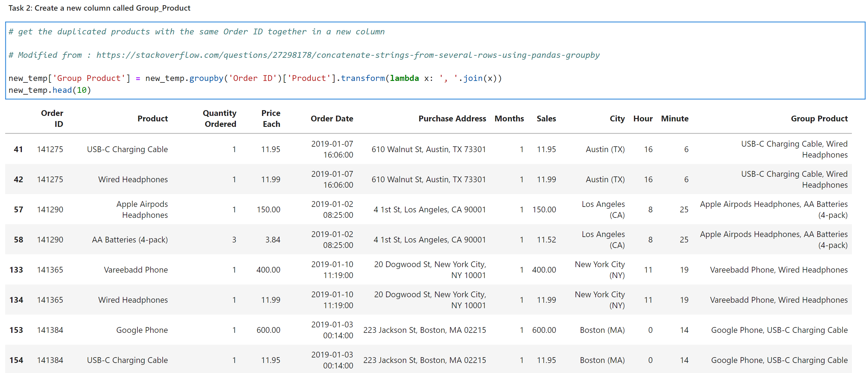The height and width of the screenshot is (373, 868).
Task: Click 'New York City (NY)' city in row 133
Action: (x=600, y=270)
